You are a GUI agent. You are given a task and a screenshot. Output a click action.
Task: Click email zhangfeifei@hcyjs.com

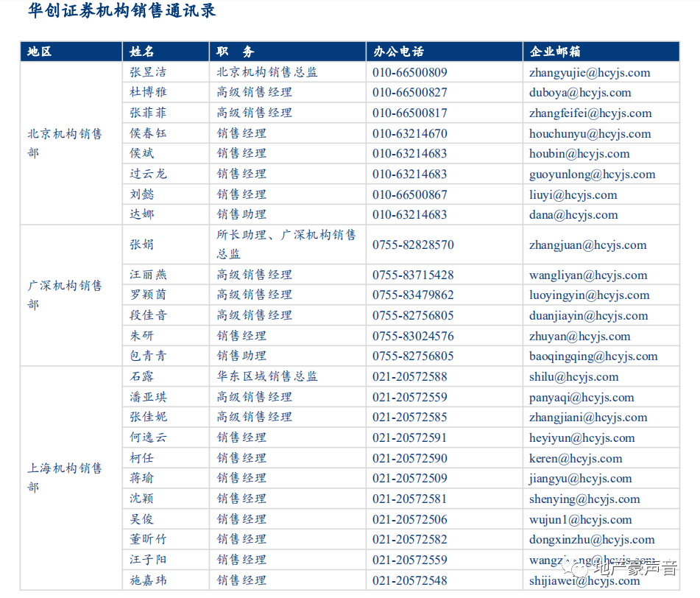(x=590, y=113)
